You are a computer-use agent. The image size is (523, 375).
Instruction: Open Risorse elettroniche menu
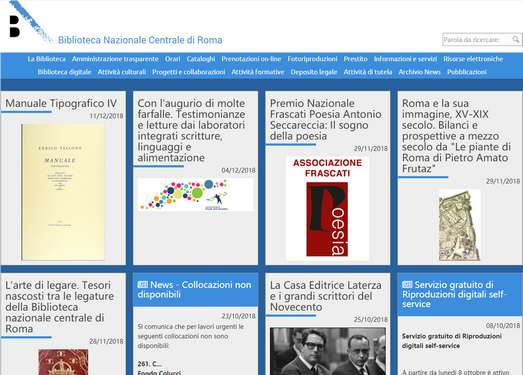pyautogui.click(x=473, y=59)
